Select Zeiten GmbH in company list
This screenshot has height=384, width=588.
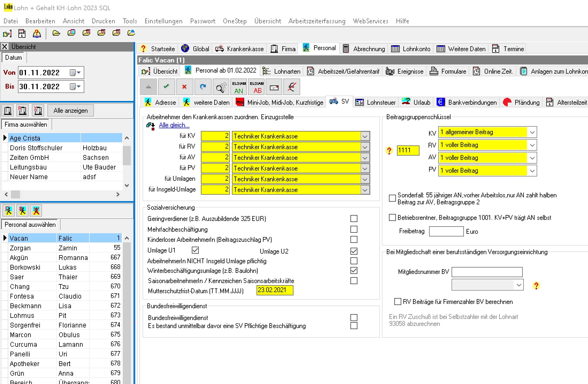pyautogui.click(x=62, y=157)
